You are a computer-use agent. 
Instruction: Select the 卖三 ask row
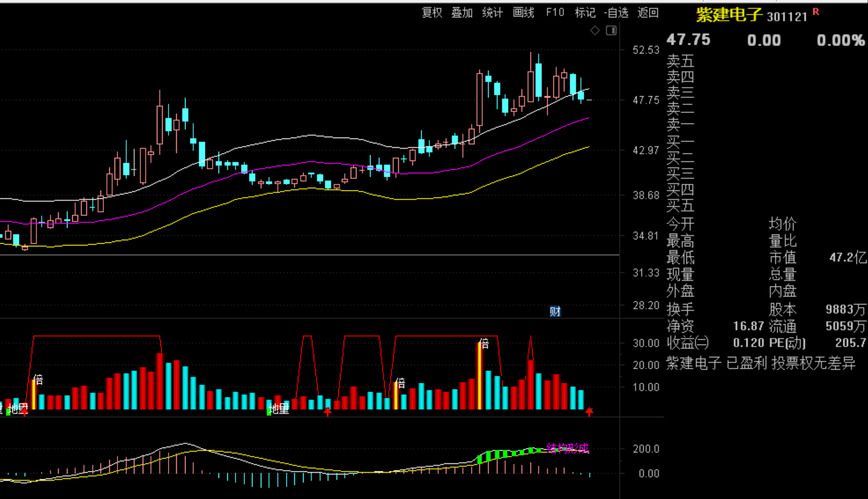680,93
